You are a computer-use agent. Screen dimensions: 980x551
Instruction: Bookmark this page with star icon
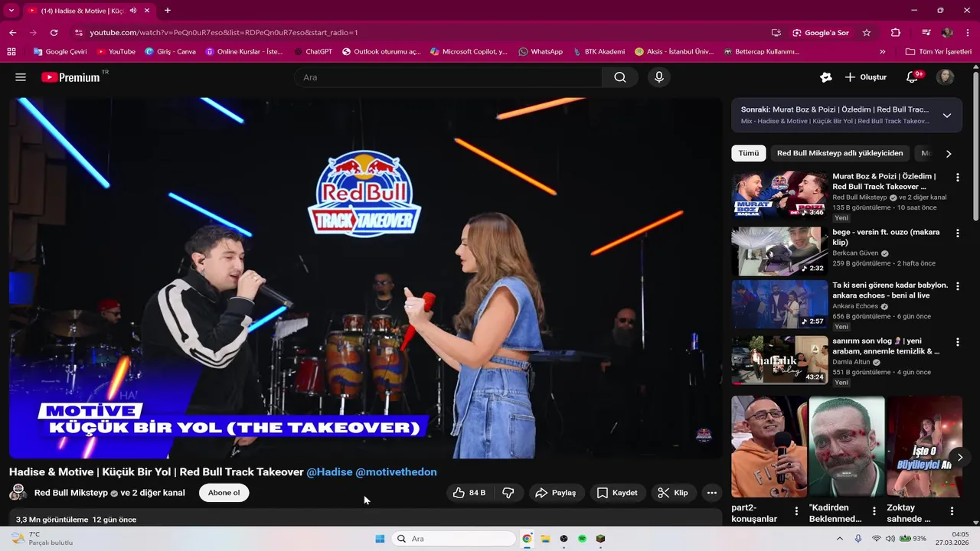[867, 33]
